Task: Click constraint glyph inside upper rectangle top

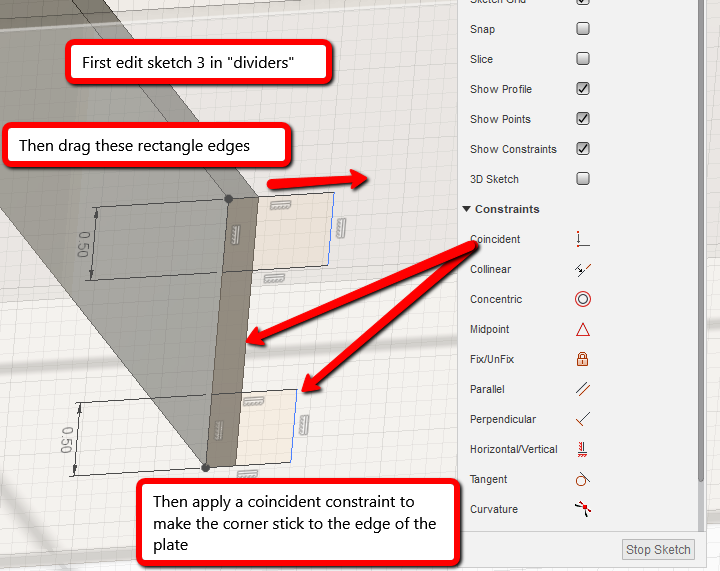Action: point(280,205)
